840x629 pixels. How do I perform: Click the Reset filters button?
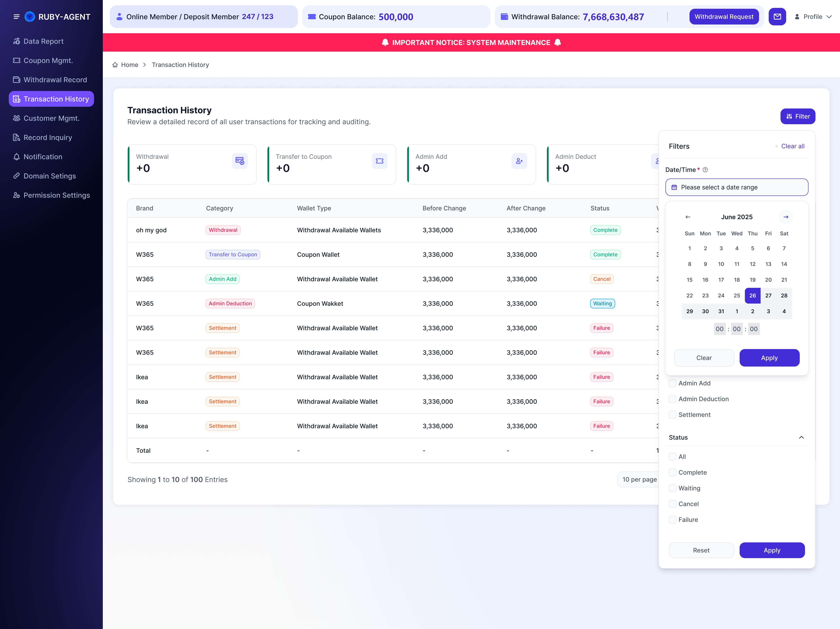701,550
